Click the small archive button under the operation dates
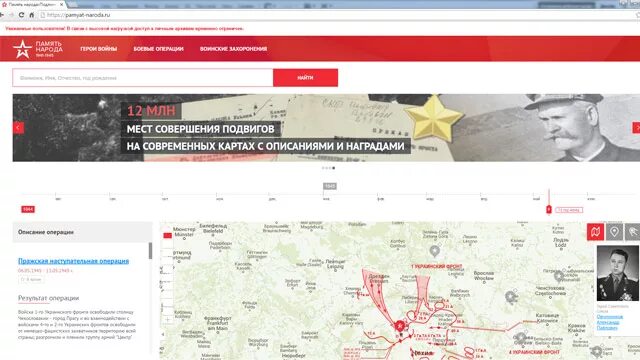 pos(31,280)
